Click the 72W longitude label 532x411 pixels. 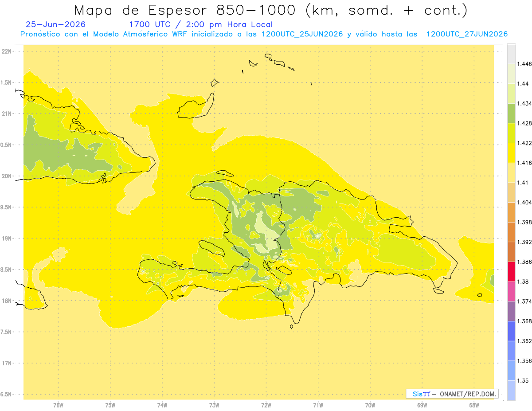click(x=266, y=405)
